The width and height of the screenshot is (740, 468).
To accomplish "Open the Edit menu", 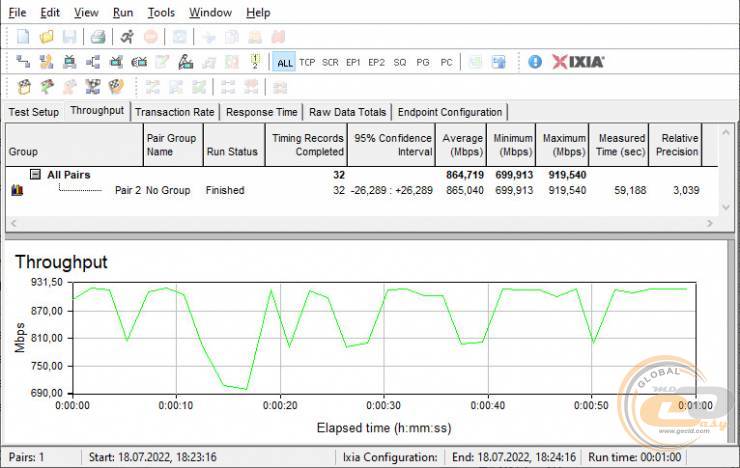I will 50,13.
